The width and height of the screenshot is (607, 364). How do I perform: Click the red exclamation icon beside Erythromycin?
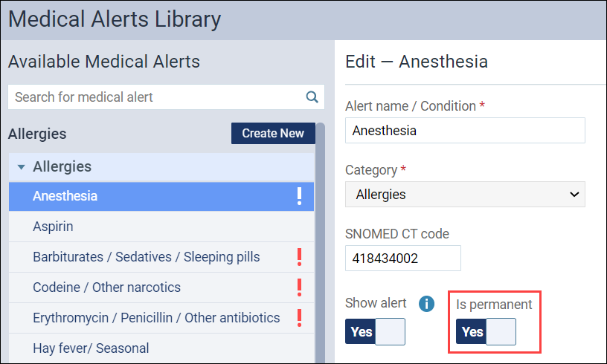pyautogui.click(x=299, y=318)
